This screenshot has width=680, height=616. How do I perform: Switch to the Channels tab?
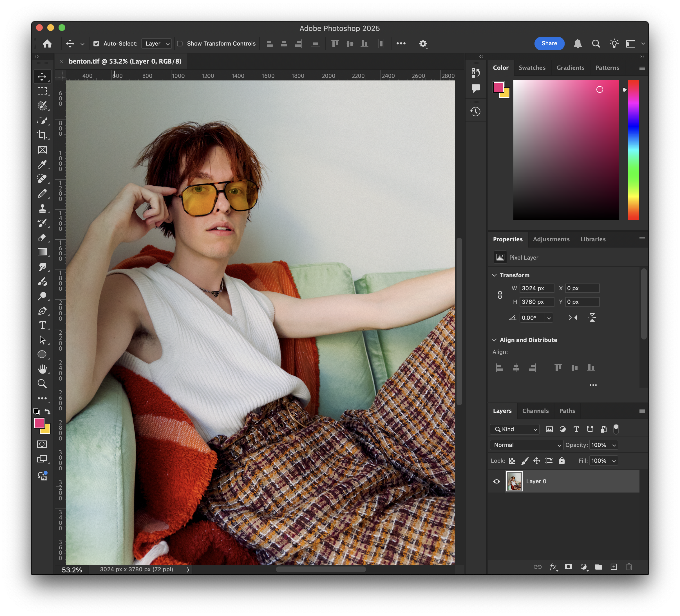(x=535, y=411)
